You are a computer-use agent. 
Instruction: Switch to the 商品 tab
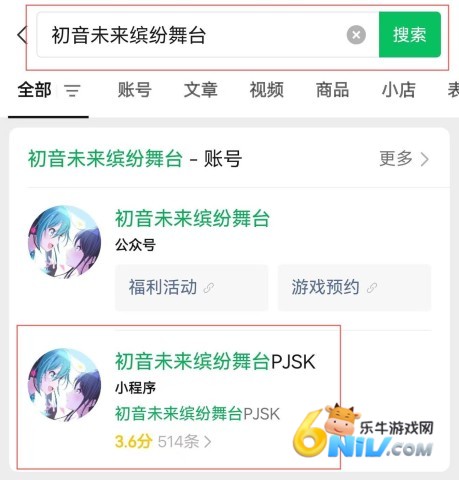point(332,90)
